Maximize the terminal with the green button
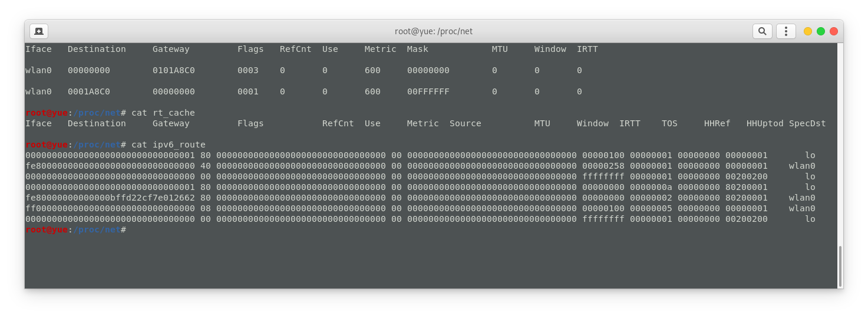 pyautogui.click(x=820, y=31)
